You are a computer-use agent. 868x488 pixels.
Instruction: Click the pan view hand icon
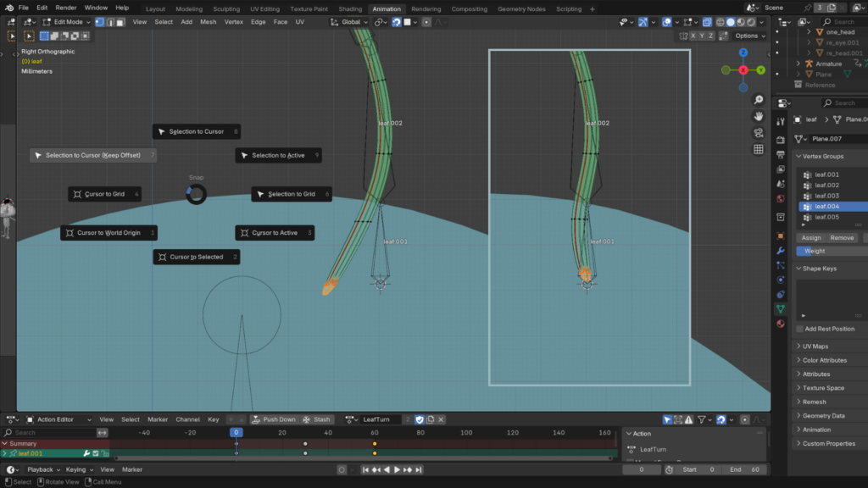tap(759, 116)
